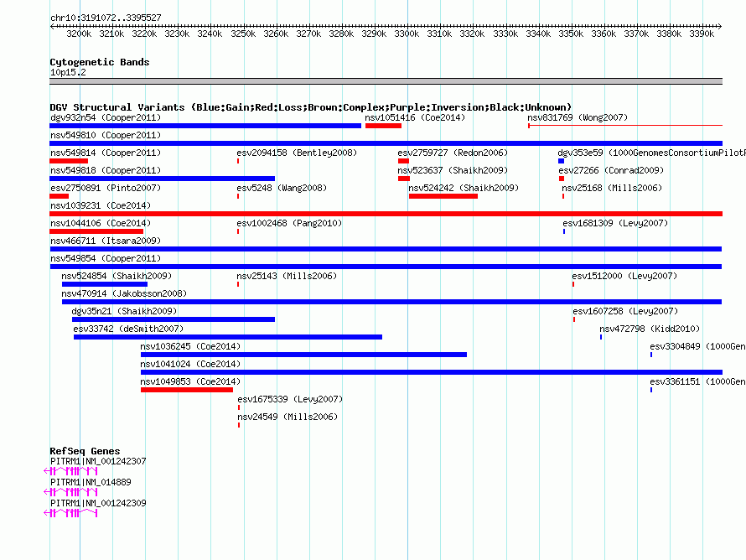Open esv2759727 (Redon2006) variant

[x=453, y=153]
